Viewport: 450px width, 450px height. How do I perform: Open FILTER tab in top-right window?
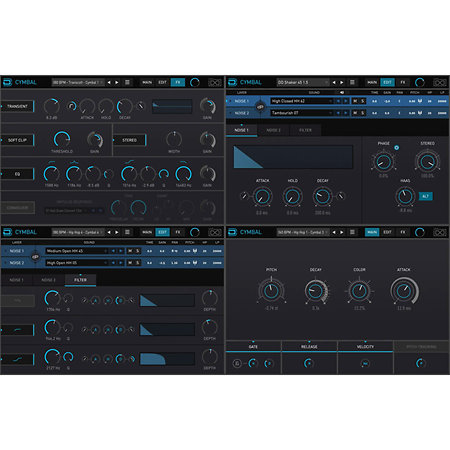(305, 130)
